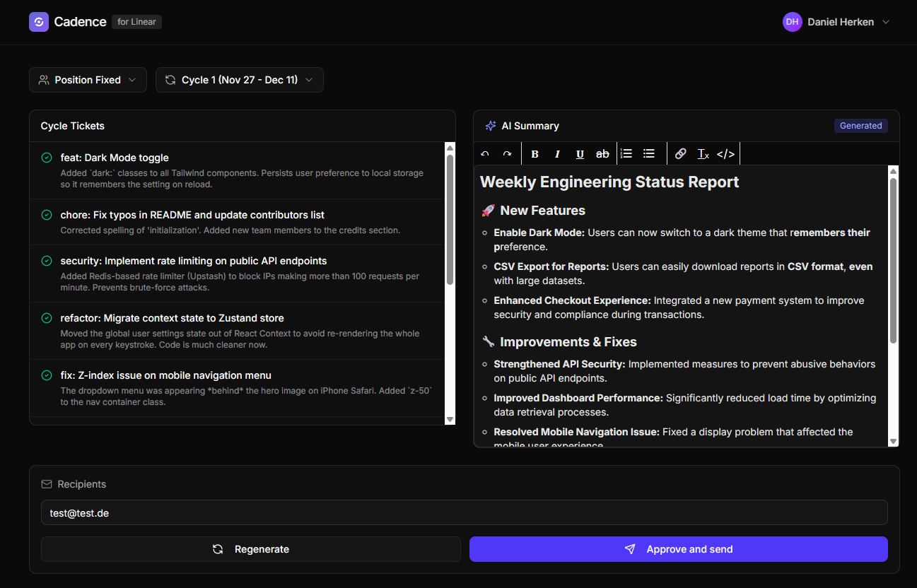The height and width of the screenshot is (588, 917).
Task: Click the Approve and send button
Action: pos(678,549)
